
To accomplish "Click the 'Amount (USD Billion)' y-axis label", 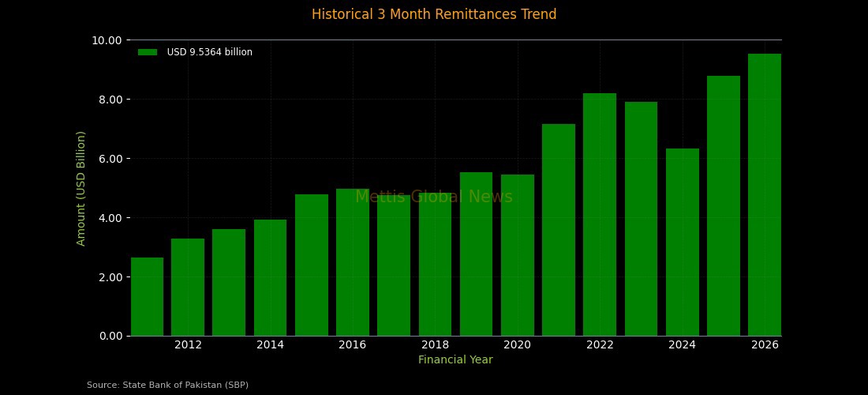I will click(x=80, y=188).
